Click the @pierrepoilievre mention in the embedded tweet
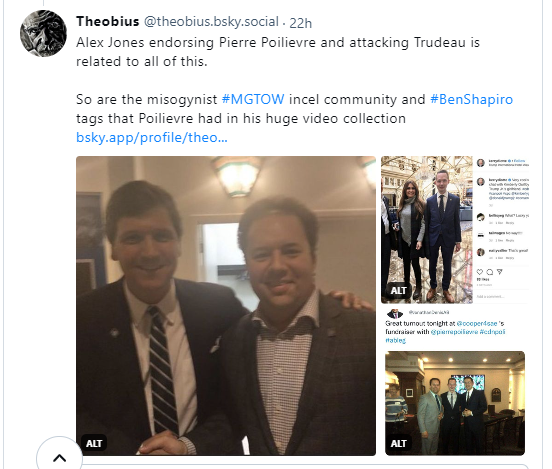This screenshot has width=552, height=469. pyautogui.click(x=454, y=332)
